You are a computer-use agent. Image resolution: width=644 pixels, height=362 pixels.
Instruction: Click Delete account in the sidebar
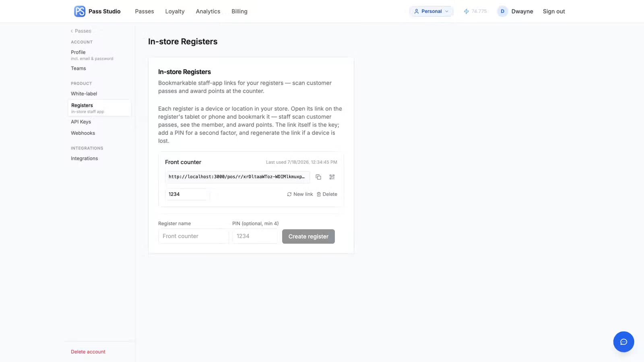tap(88, 352)
